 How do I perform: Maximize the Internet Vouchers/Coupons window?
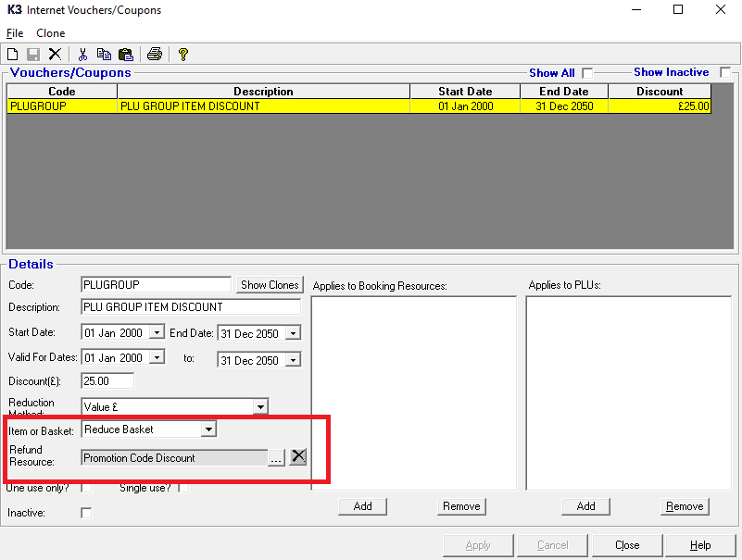tap(678, 9)
